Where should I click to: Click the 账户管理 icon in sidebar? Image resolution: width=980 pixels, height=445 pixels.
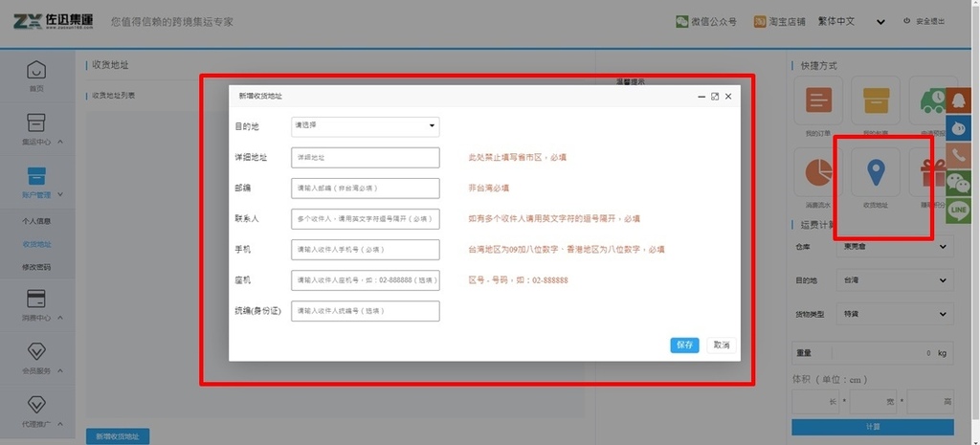pos(37,176)
